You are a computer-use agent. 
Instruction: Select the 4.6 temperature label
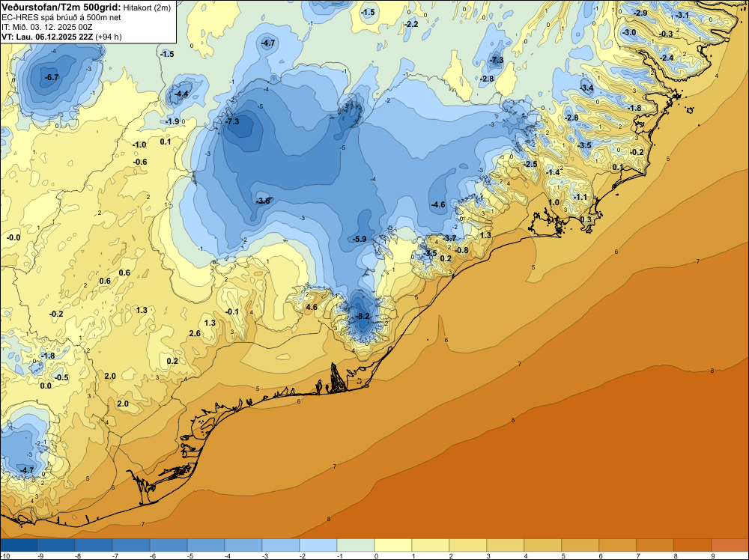pyautogui.click(x=312, y=307)
